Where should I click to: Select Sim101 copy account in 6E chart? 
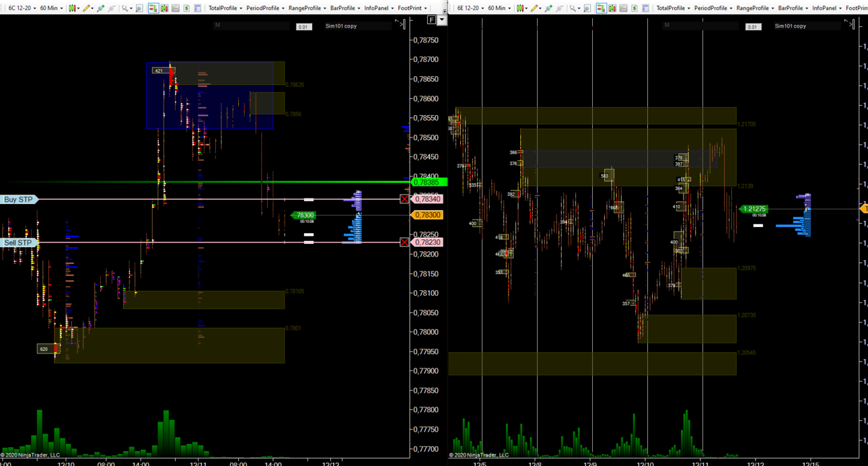click(807, 26)
